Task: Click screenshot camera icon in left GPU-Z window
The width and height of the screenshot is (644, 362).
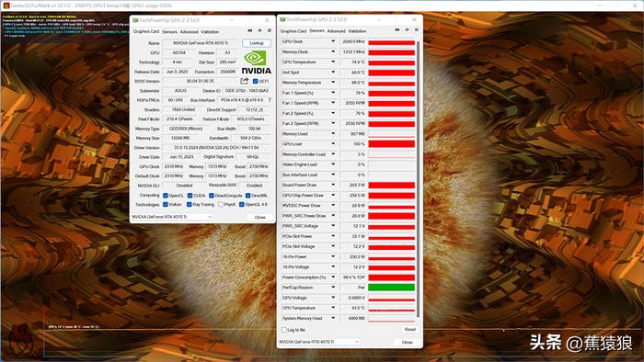Action: 249,30
